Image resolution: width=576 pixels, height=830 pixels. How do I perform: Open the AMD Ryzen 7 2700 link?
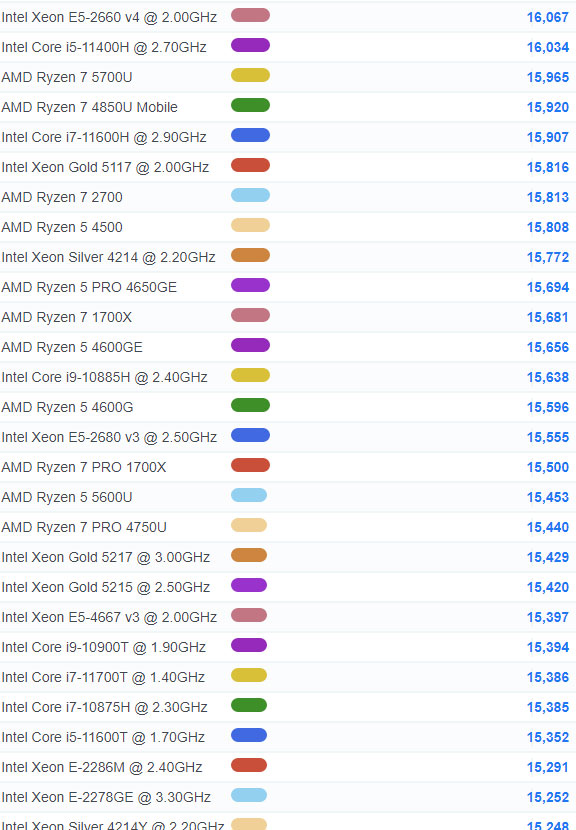(62, 197)
